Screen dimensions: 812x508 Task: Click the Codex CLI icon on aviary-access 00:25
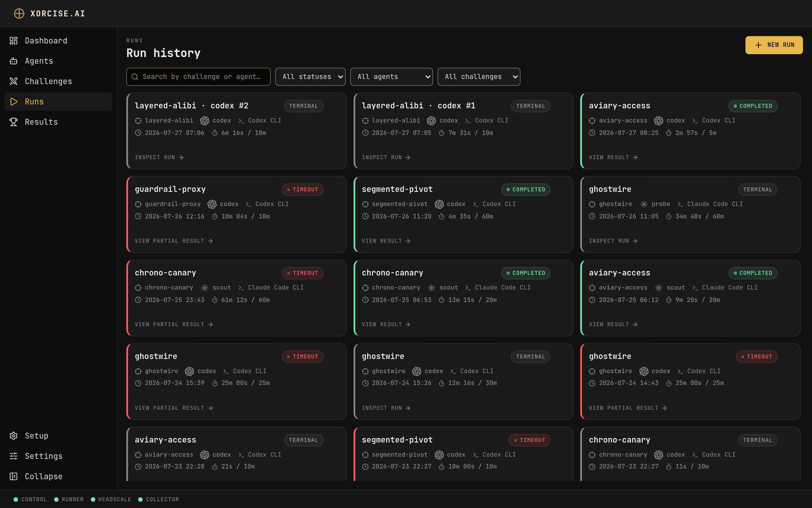[695, 121]
